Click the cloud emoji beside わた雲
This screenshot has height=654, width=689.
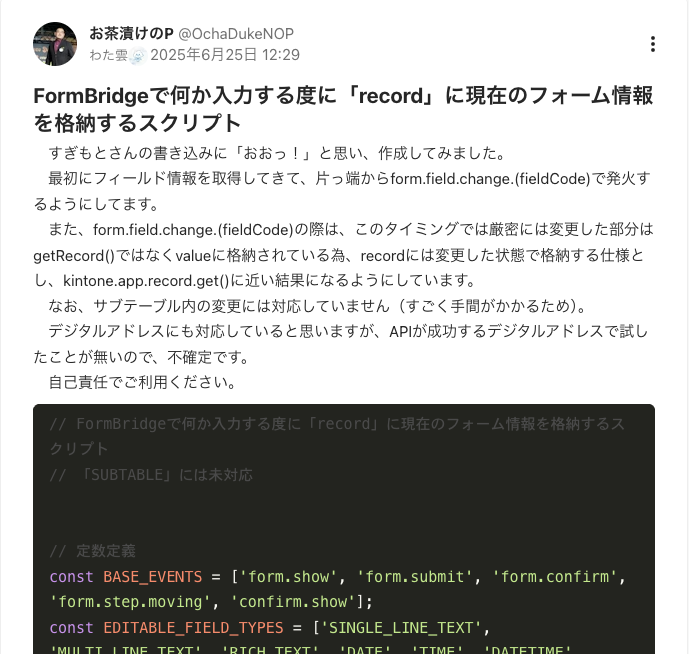[137, 55]
